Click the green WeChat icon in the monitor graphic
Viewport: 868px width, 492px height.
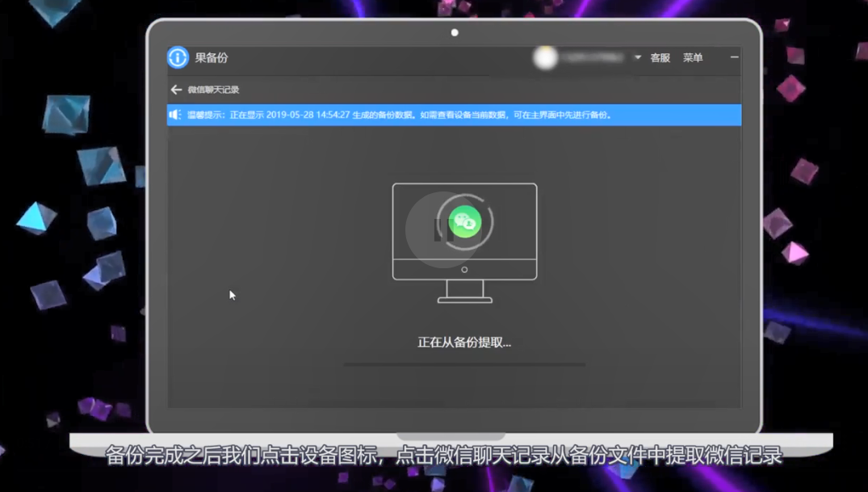tap(465, 221)
